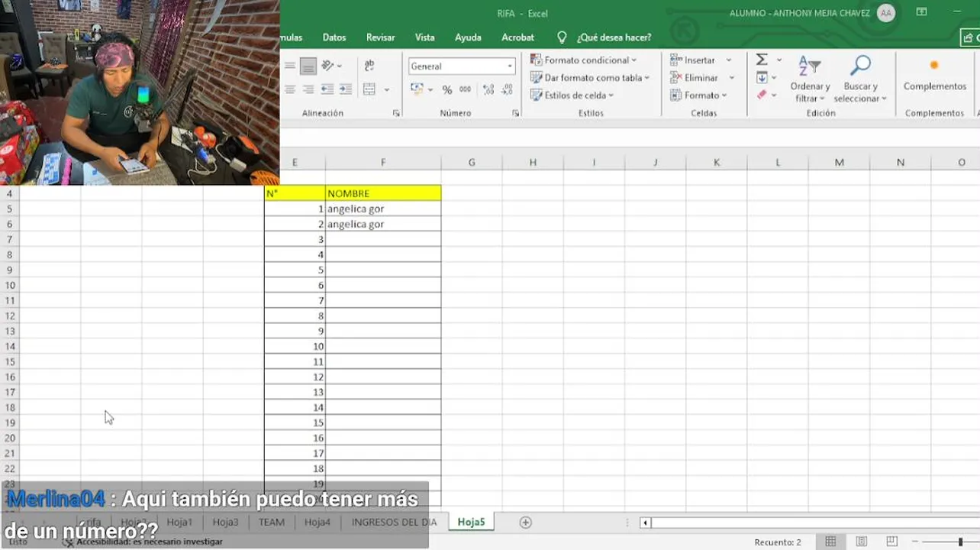Click the Eliminar cells button
The width and height of the screenshot is (980, 550).
point(695,78)
